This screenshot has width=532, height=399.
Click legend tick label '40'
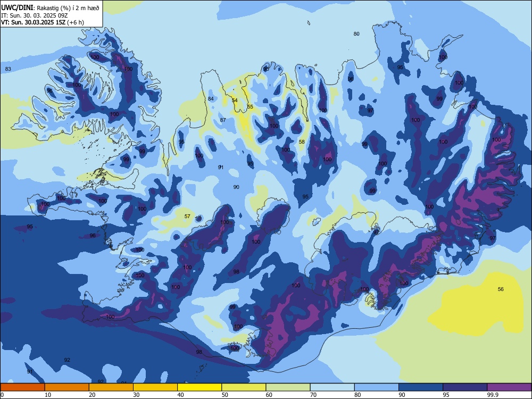tap(180, 395)
